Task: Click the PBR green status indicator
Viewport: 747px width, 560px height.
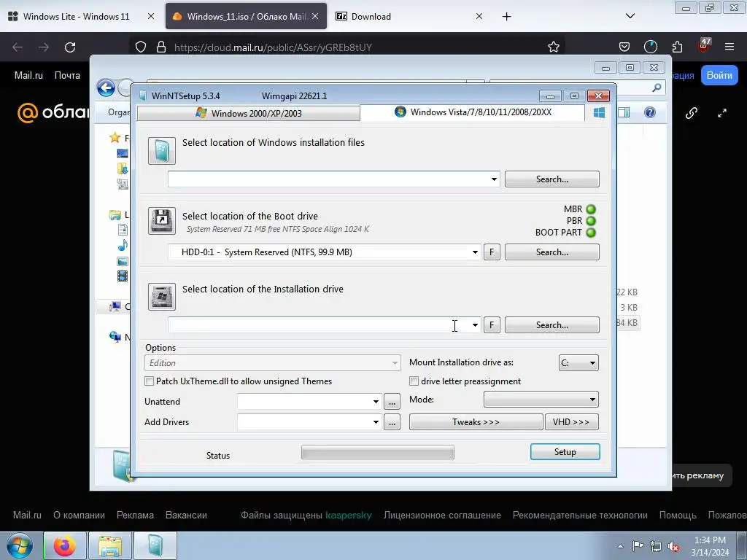Action: click(591, 221)
